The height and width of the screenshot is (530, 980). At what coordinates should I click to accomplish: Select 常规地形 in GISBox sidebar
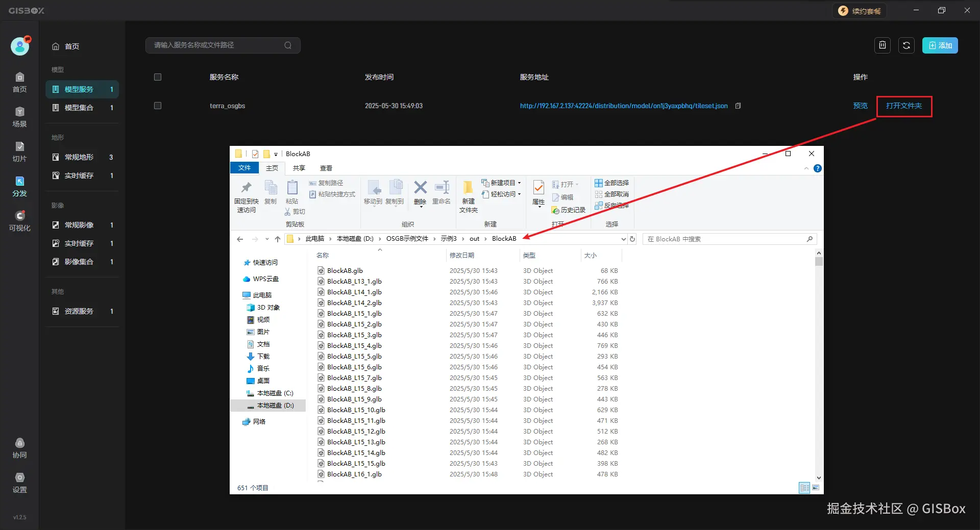point(82,157)
